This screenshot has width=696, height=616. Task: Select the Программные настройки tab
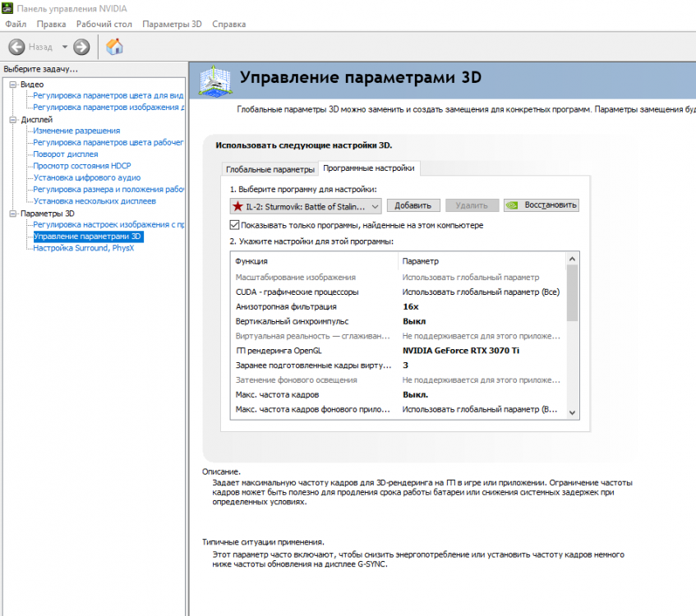tap(369, 168)
